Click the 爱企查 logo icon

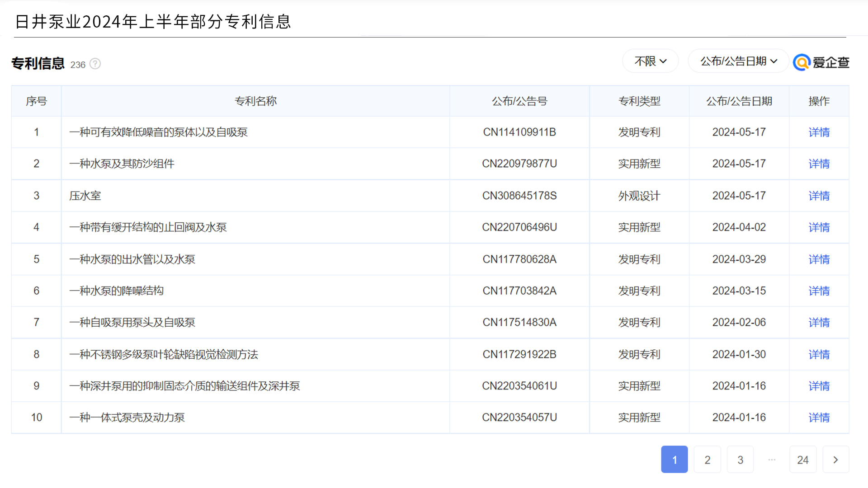pos(802,62)
